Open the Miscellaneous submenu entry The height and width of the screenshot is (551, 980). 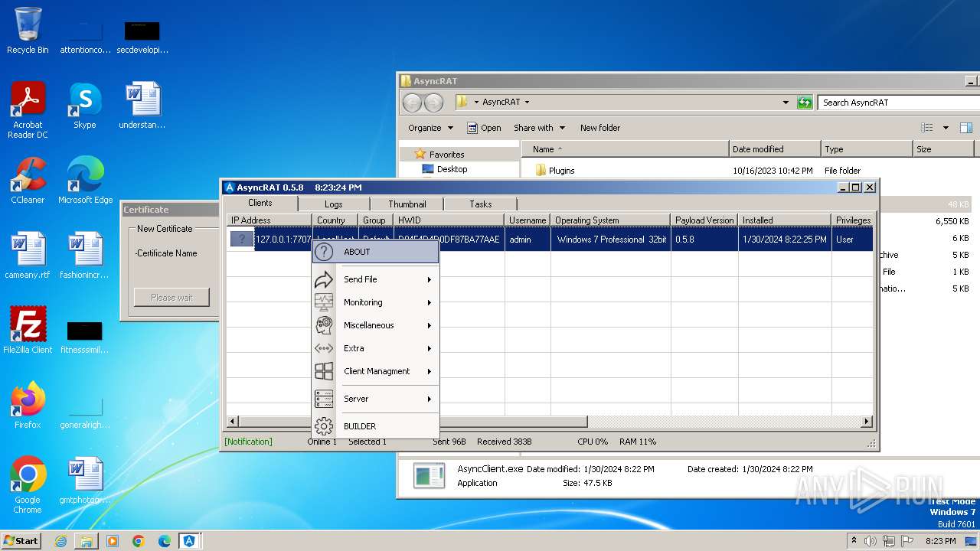375,325
